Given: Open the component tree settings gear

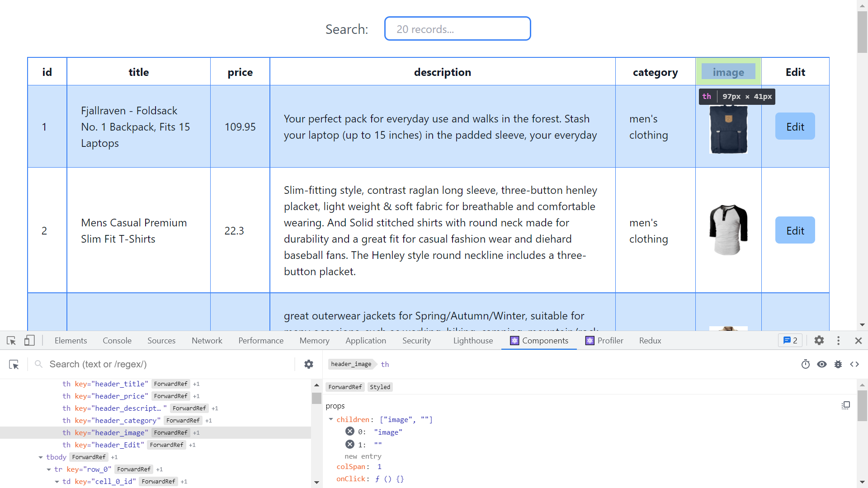Looking at the screenshot, I should click(x=309, y=364).
